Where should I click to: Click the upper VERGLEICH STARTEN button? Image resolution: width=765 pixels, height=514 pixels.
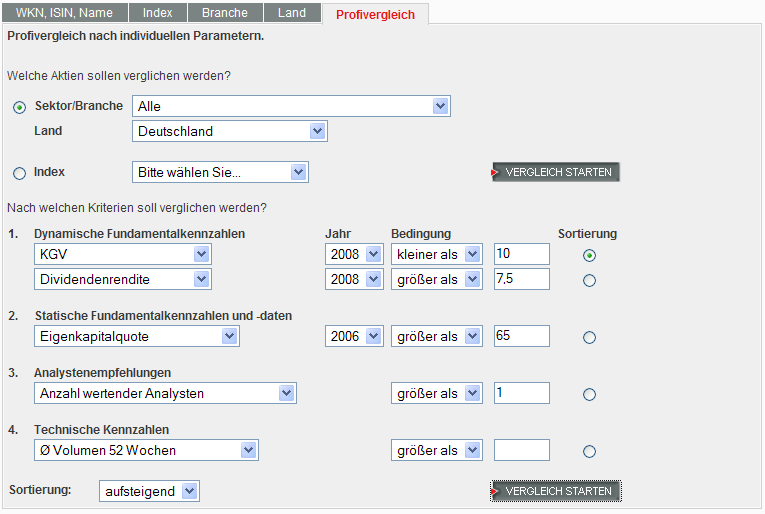pos(556,172)
